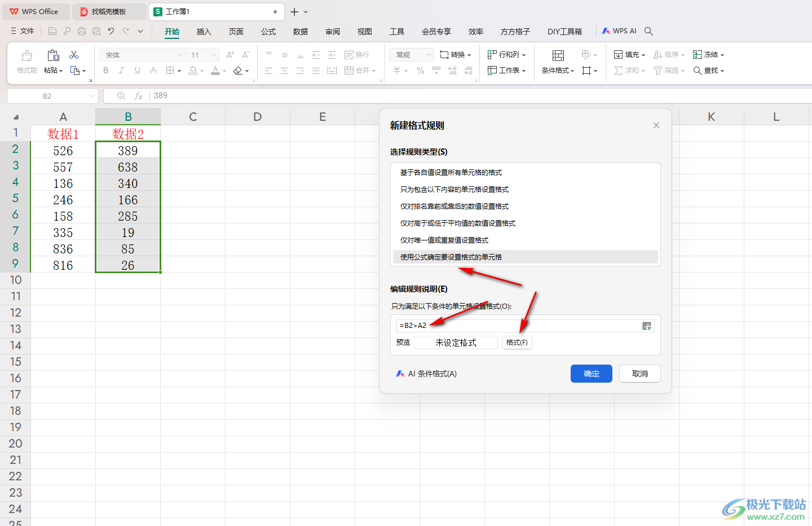
Task: Select cell A2 containing 526
Action: coord(63,151)
